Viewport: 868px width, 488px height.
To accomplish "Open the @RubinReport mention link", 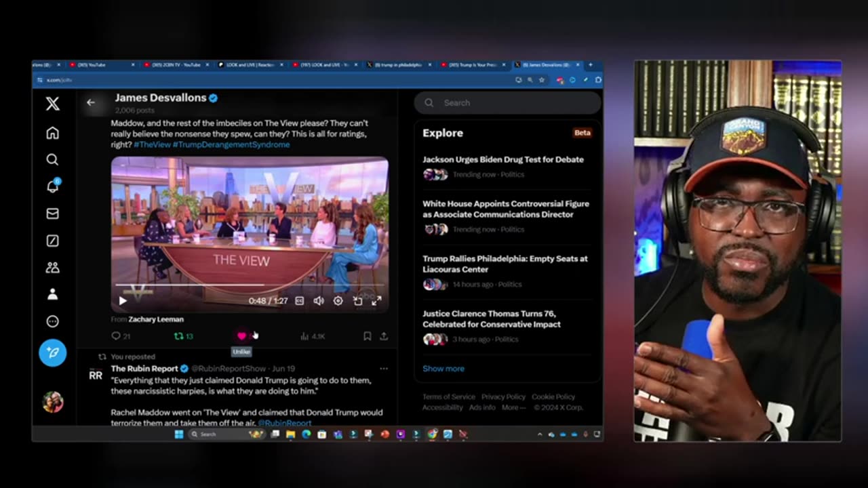I will (x=285, y=423).
